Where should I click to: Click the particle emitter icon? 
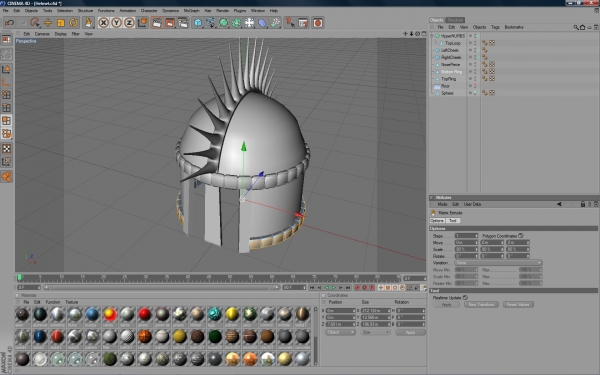[x=275, y=23]
